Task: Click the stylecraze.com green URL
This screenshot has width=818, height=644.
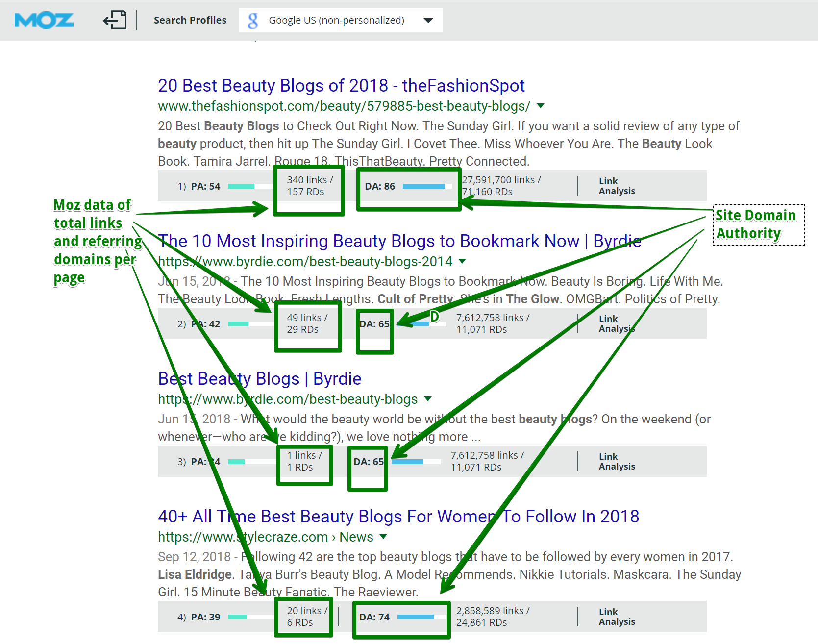Action: tap(265, 537)
